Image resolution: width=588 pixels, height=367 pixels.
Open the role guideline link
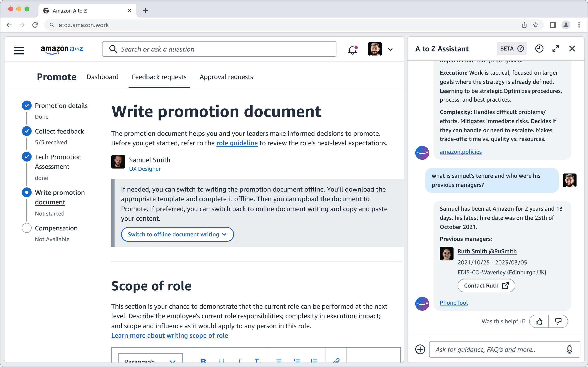click(x=237, y=143)
